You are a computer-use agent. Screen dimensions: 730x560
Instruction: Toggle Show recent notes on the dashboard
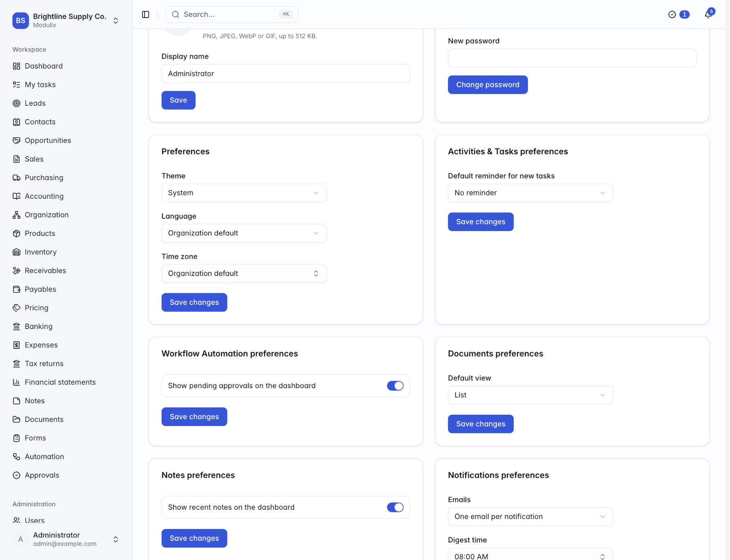coord(395,507)
